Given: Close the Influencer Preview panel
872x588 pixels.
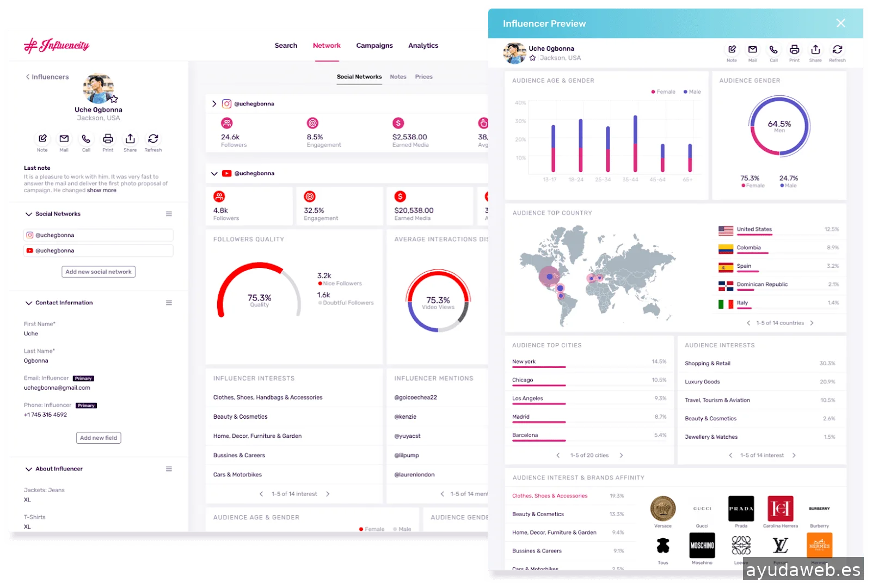Looking at the screenshot, I should [840, 23].
